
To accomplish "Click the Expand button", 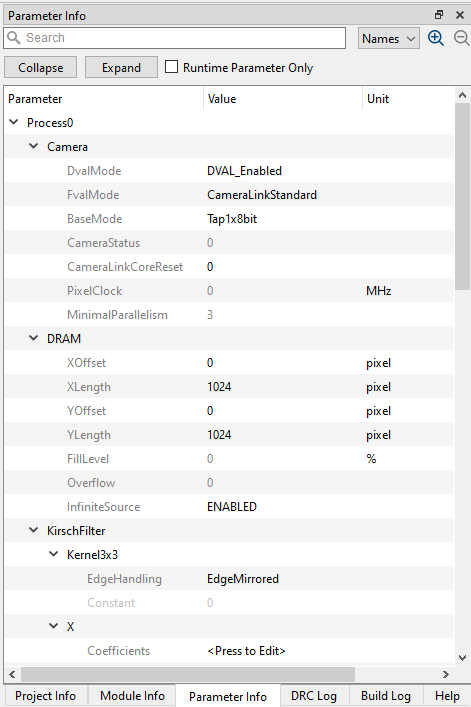I will [x=121, y=67].
